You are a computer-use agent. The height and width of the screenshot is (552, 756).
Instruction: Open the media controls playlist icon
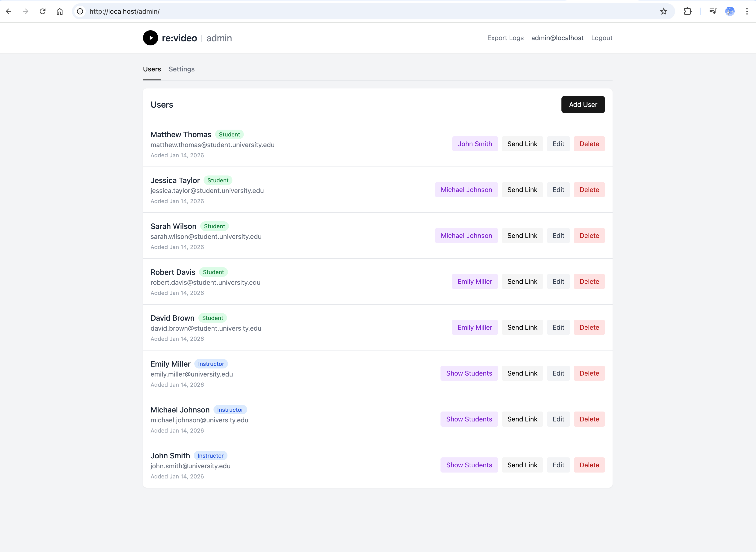pyautogui.click(x=713, y=11)
